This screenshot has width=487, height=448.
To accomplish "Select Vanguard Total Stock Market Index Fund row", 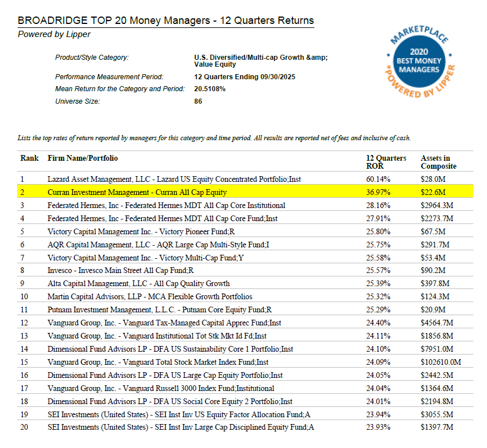I will click(x=245, y=362).
